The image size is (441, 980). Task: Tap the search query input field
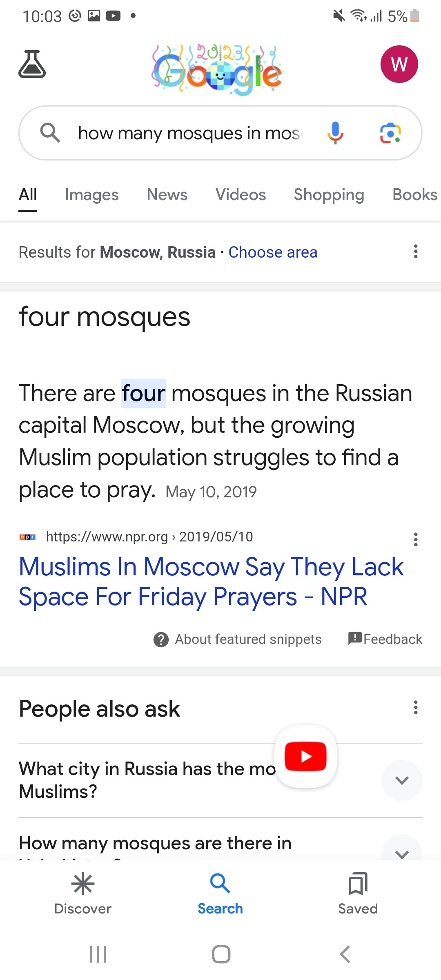coord(190,133)
